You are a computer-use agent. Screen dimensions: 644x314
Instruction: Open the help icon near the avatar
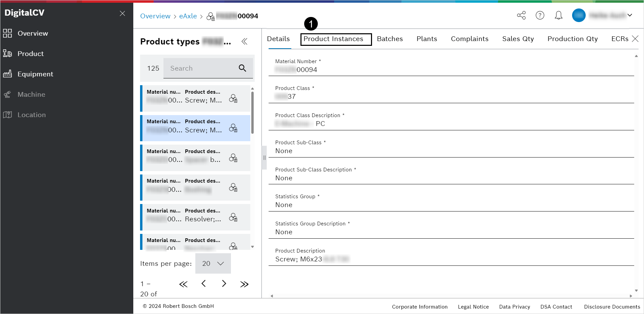[x=540, y=15]
